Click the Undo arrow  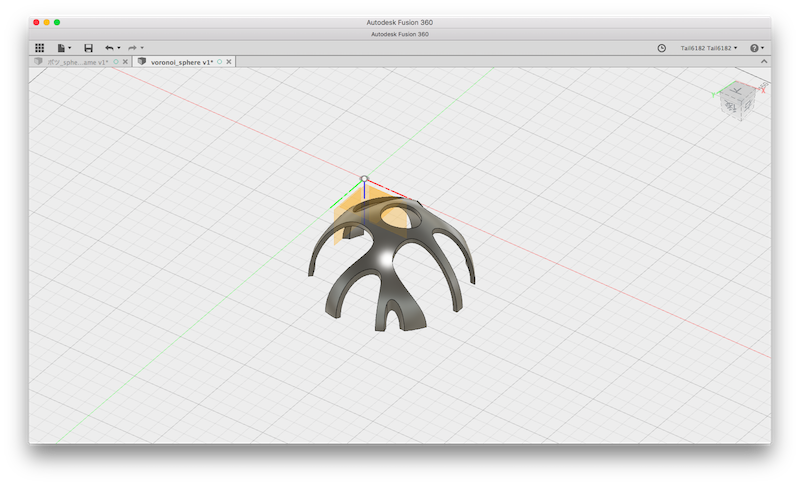coord(109,48)
